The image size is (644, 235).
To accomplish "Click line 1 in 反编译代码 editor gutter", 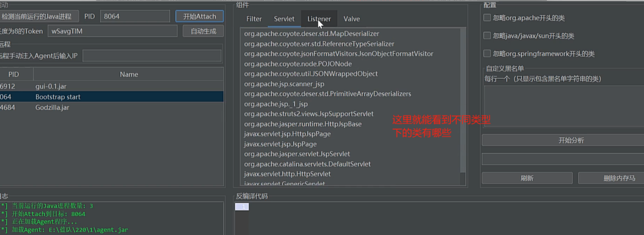I will [242, 207].
